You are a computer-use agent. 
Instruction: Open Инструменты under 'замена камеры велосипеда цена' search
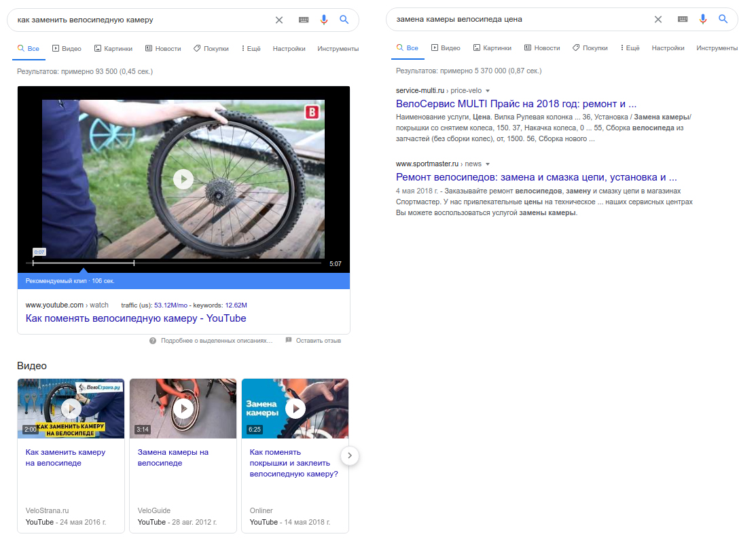pyautogui.click(x=717, y=48)
